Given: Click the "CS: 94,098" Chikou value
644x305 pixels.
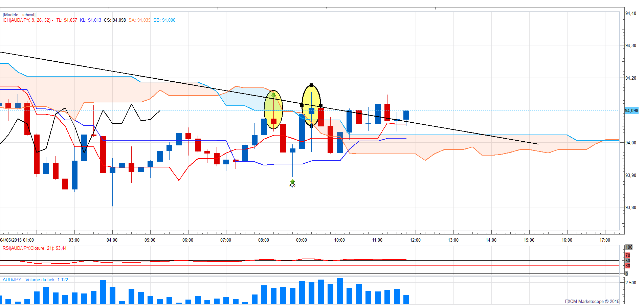Looking at the screenshot, I should (115, 20).
